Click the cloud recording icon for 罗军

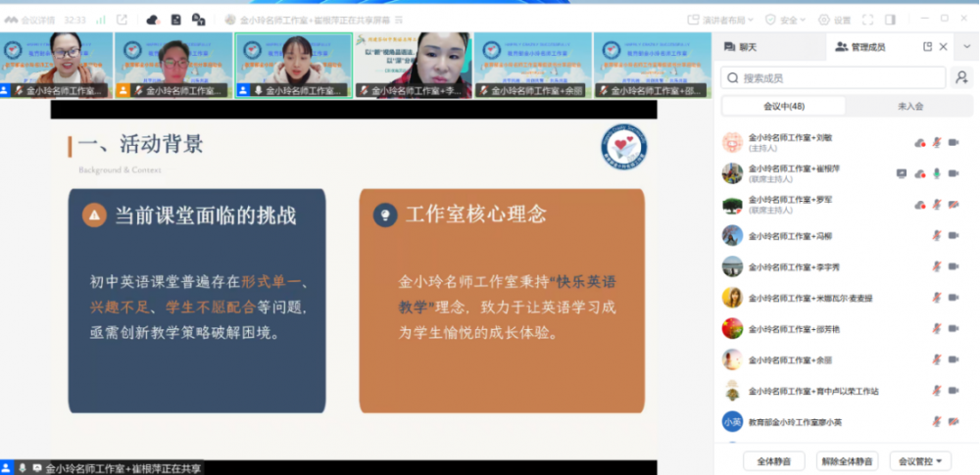(920, 205)
